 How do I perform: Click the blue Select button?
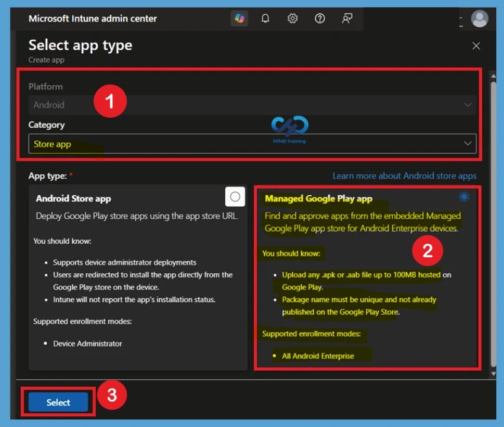(58, 402)
